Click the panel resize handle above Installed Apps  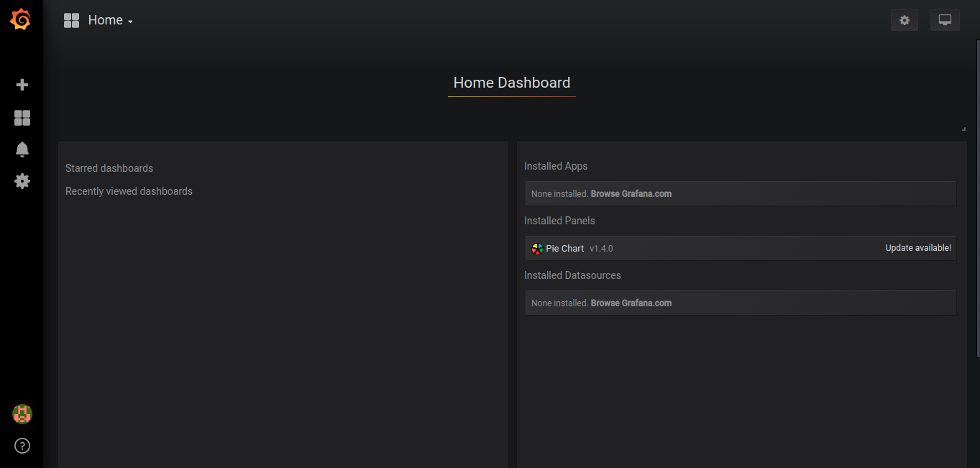(963, 127)
